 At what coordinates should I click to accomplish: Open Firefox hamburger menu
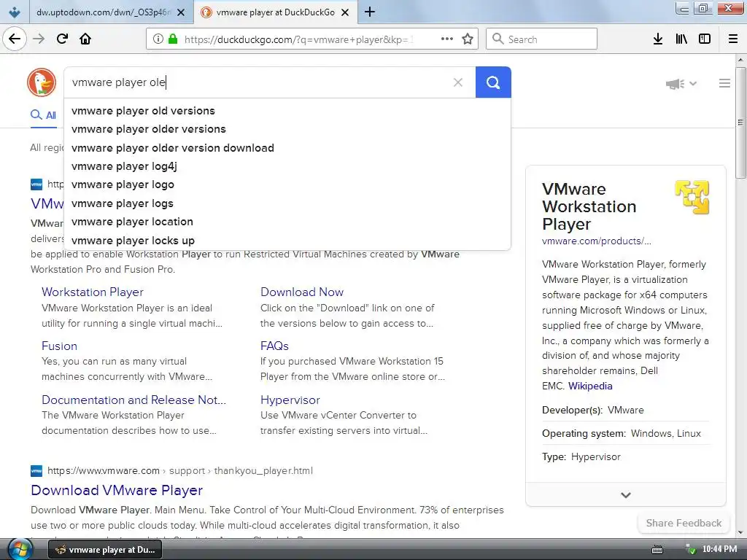(x=733, y=39)
